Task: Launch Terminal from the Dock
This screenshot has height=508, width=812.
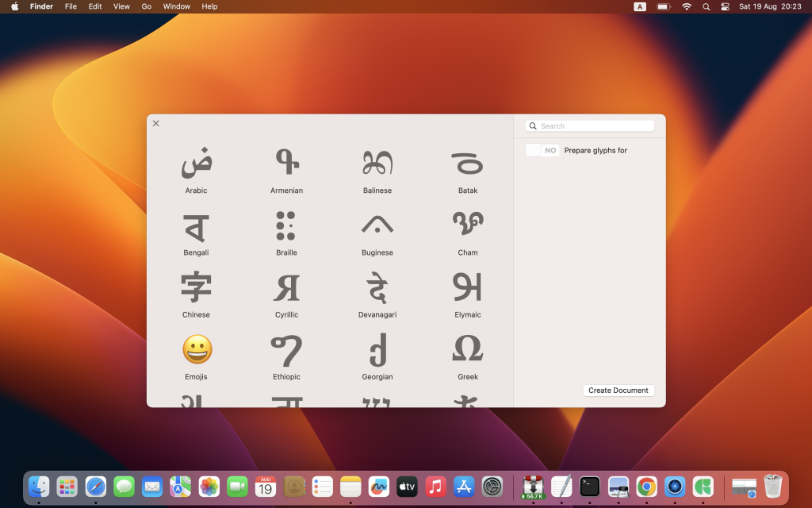Action: 590,487
